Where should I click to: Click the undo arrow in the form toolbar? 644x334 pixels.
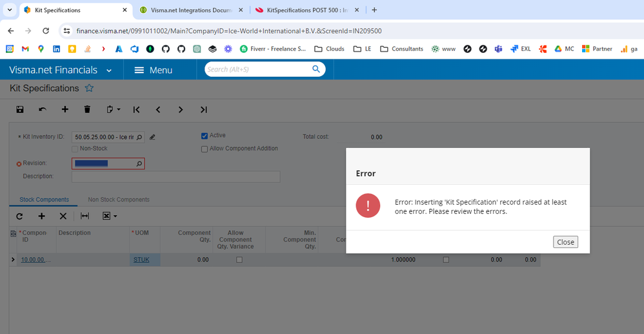[x=43, y=109]
